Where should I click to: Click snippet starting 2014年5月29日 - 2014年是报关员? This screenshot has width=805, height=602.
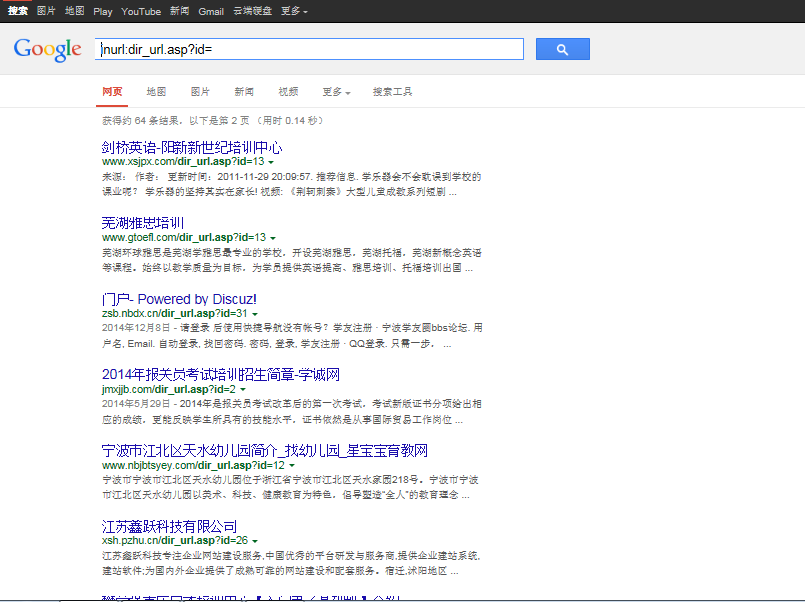pos(292,412)
